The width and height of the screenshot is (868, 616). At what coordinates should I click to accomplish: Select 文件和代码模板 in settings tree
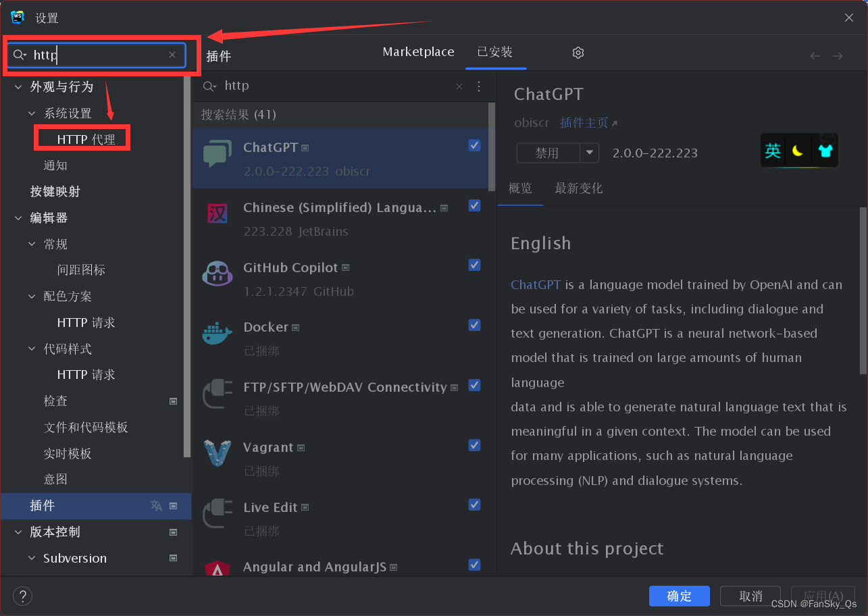pyautogui.click(x=86, y=428)
